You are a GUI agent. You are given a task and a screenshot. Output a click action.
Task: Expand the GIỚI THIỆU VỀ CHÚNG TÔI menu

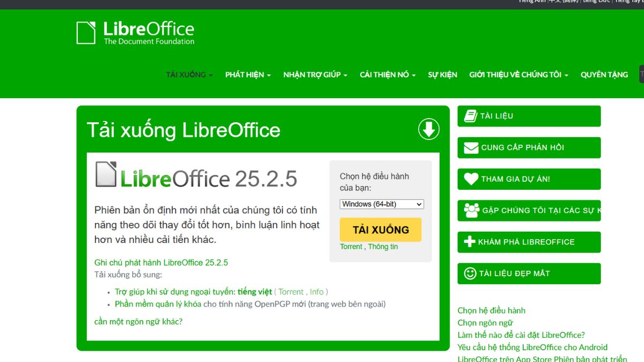519,75
